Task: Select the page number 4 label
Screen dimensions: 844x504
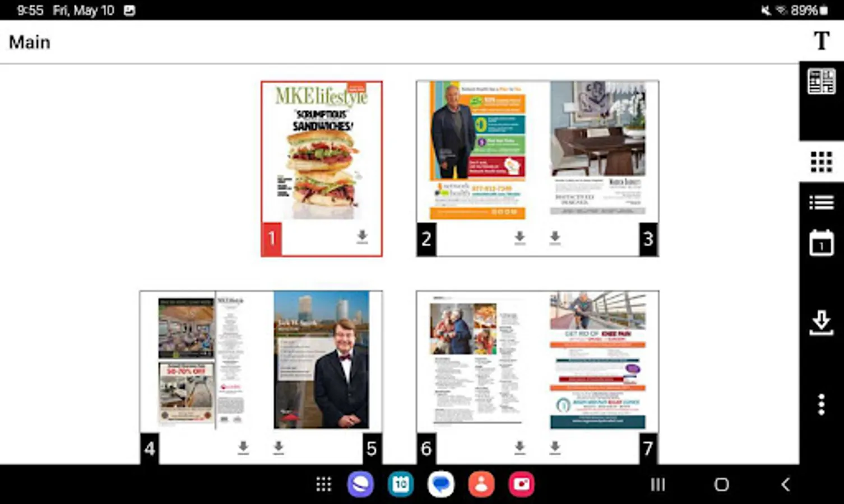Action: 150,448
